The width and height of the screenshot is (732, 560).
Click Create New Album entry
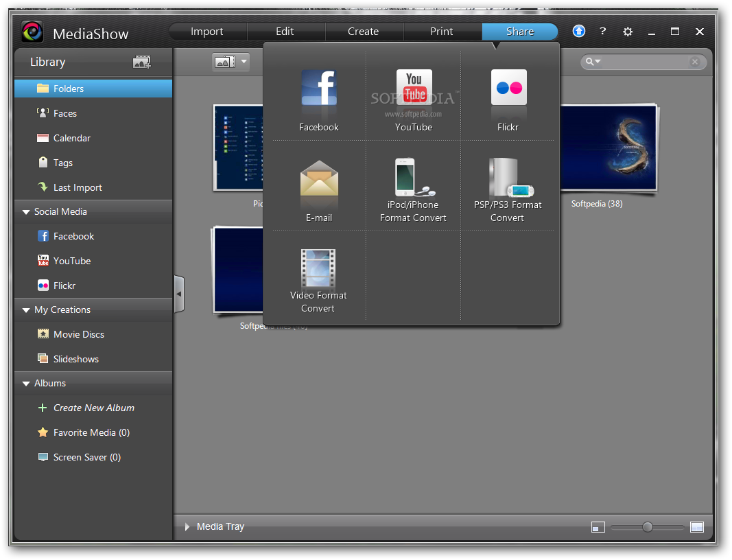[93, 408]
